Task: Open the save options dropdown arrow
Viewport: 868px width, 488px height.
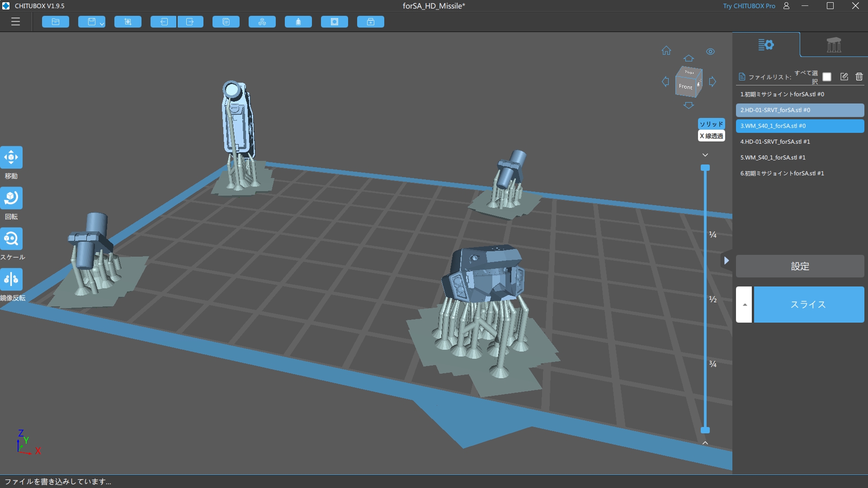Action: click(102, 23)
